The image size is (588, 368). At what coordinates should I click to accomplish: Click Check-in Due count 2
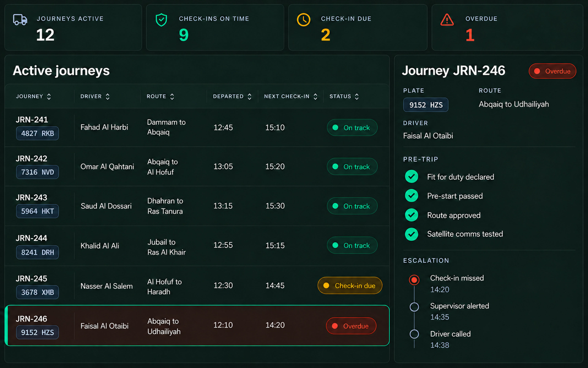coord(326,35)
